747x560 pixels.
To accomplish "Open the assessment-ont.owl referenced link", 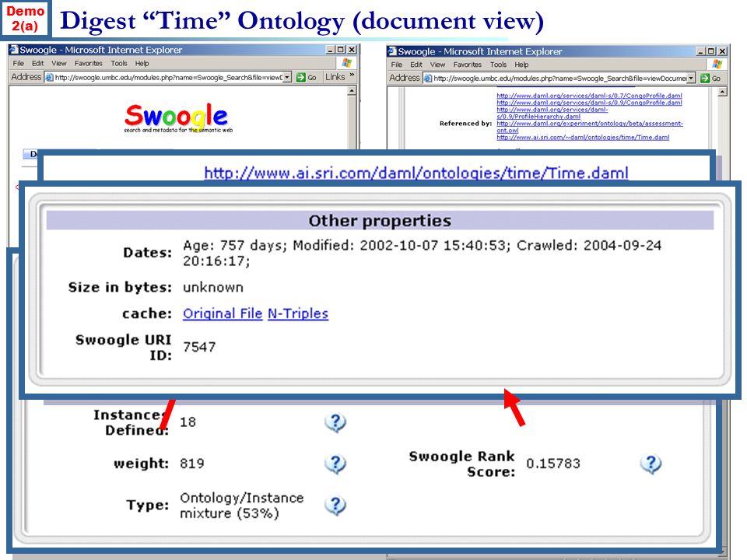I will click(590, 127).
